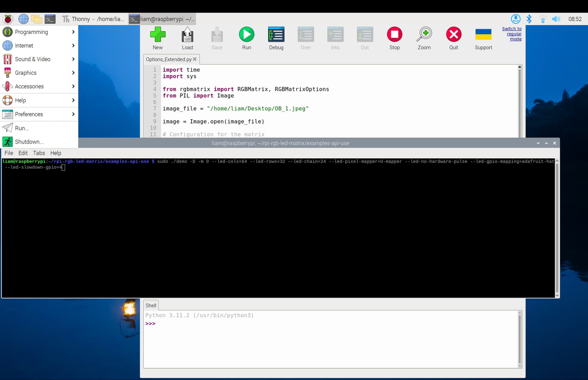The width and height of the screenshot is (588, 380).
Task: Start debugging with the Debug icon
Action: (276, 34)
